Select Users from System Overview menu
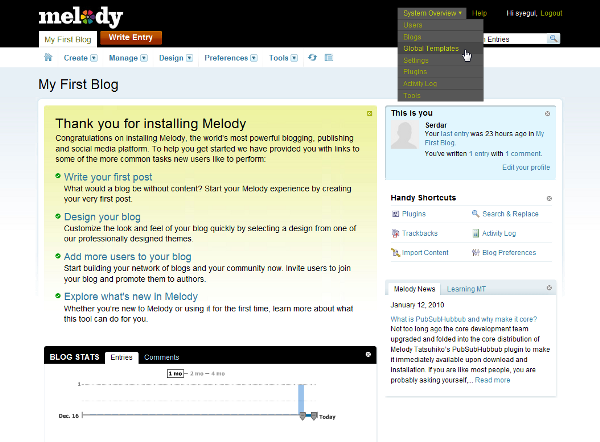The width and height of the screenshot is (600, 442). (x=440, y=25)
